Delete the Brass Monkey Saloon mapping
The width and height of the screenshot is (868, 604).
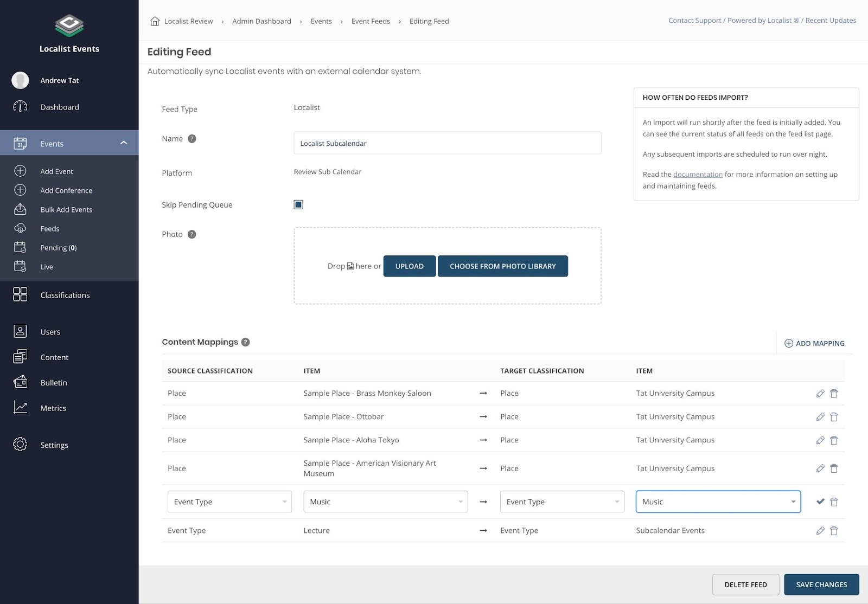(x=834, y=394)
